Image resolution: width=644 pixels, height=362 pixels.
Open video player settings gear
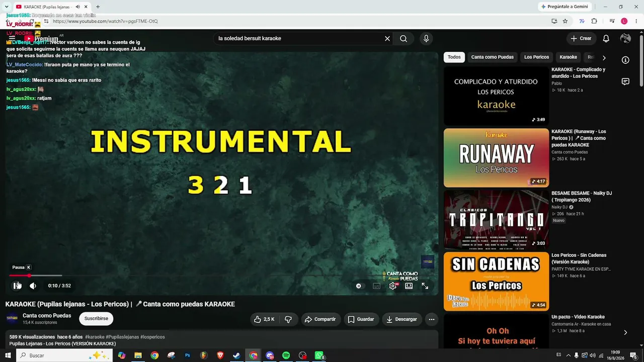pyautogui.click(x=393, y=286)
